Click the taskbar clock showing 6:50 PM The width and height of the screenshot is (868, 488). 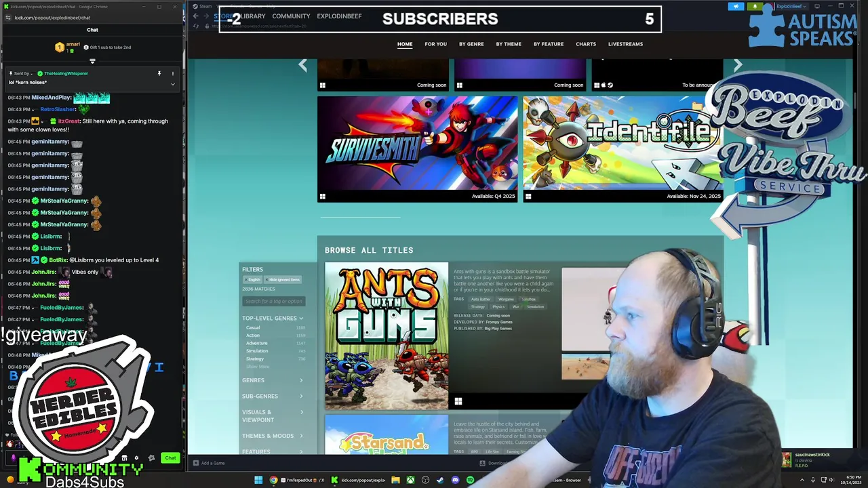(x=851, y=480)
